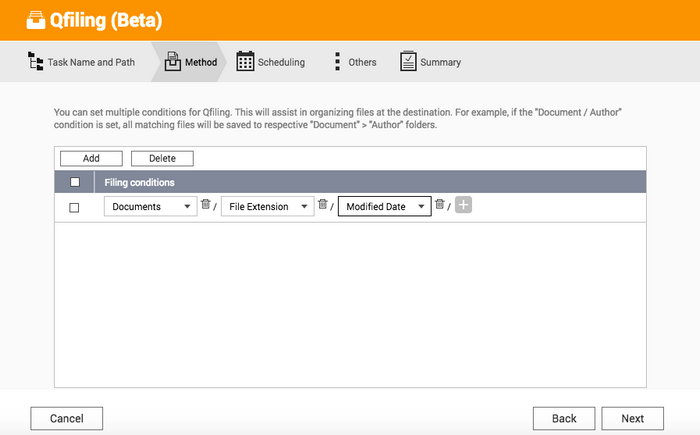
Task: Click the Summary checklist icon
Action: click(408, 61)
